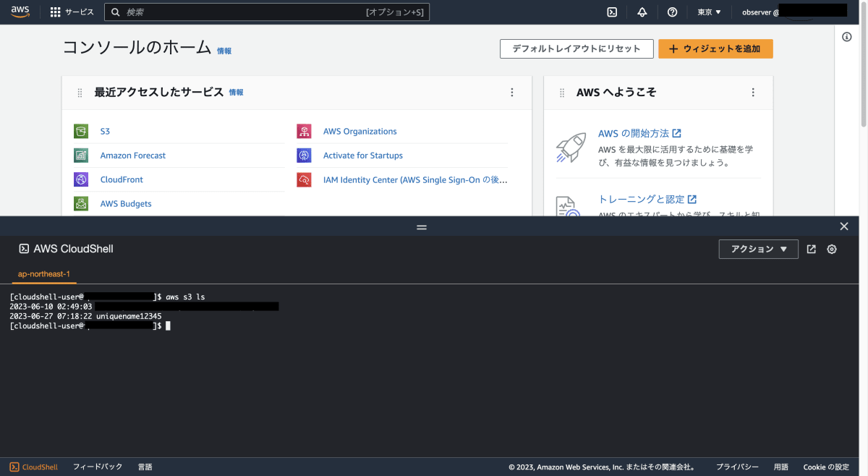Open the help question mark menu
This screenshot has width=868, height=476.
(673, 12)
